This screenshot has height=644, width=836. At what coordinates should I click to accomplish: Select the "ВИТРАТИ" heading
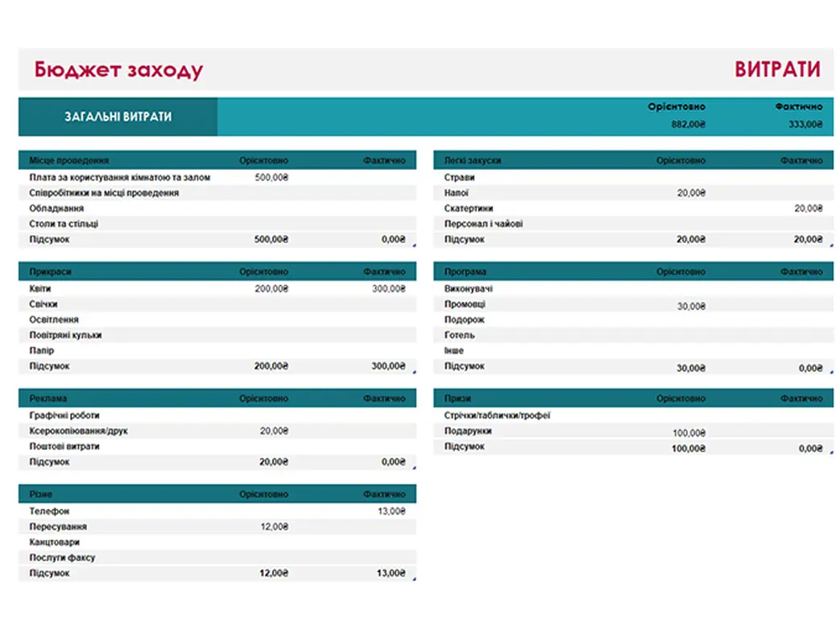(x=776, y=70)
